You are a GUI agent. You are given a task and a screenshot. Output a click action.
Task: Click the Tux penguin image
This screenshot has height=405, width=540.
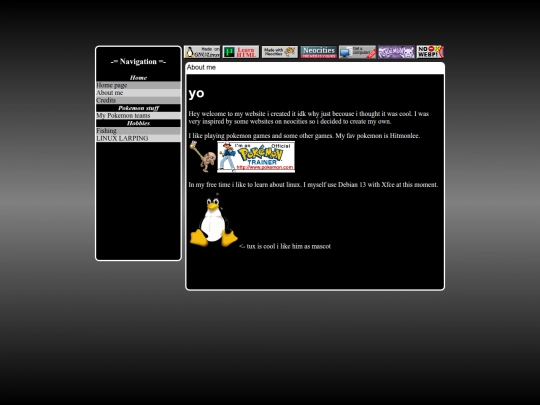point(214,220)
